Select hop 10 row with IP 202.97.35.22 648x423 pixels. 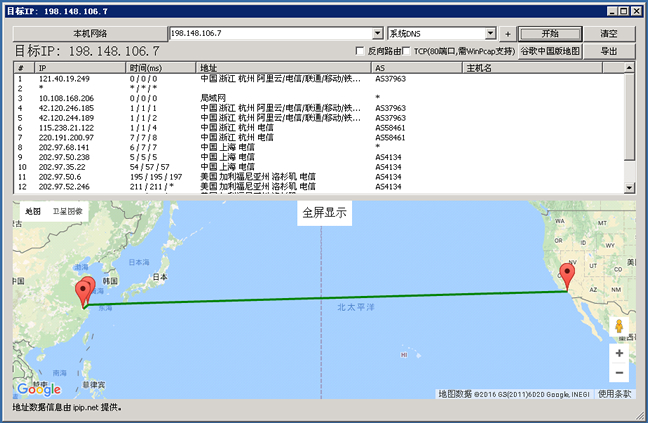tap(64, 167)
